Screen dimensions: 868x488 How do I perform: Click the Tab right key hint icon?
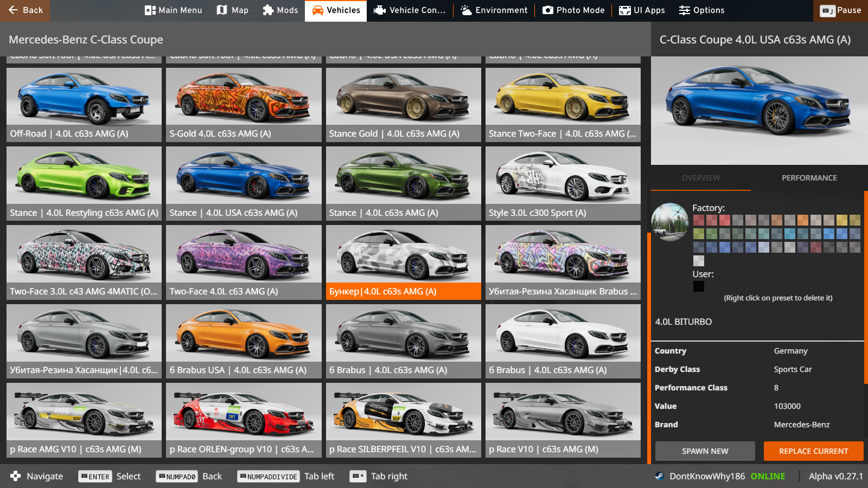[358, 477]
